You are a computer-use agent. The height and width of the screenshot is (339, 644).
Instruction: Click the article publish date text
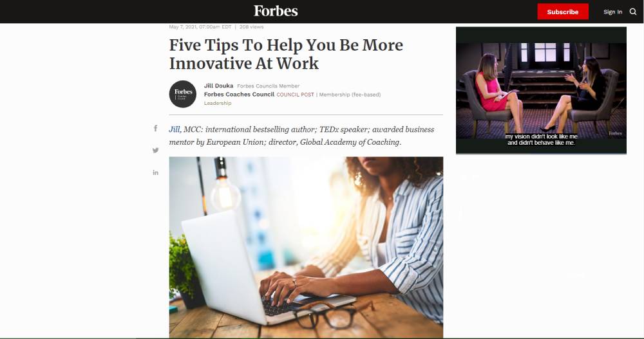(x=200, y=27)
